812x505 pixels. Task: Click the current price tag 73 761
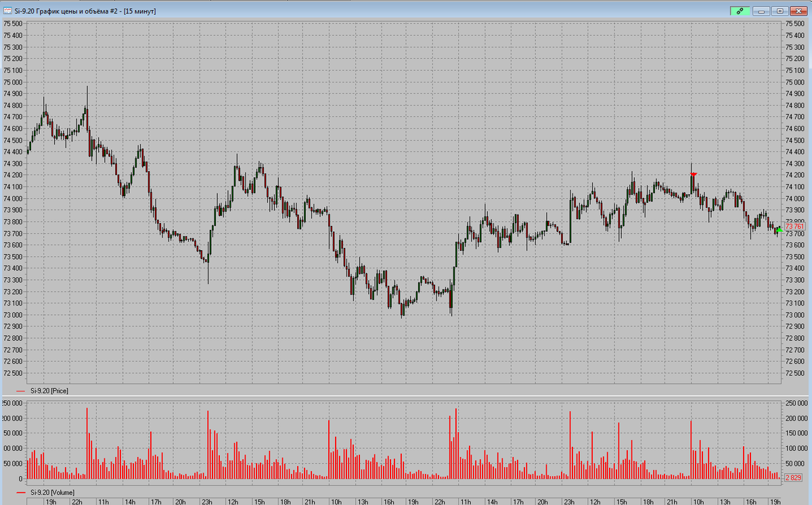point(794,227)
